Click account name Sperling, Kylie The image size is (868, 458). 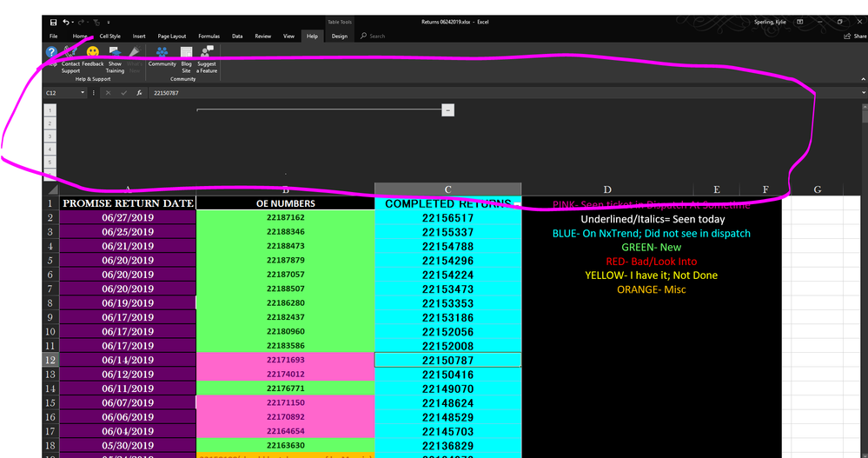point(770,22)
